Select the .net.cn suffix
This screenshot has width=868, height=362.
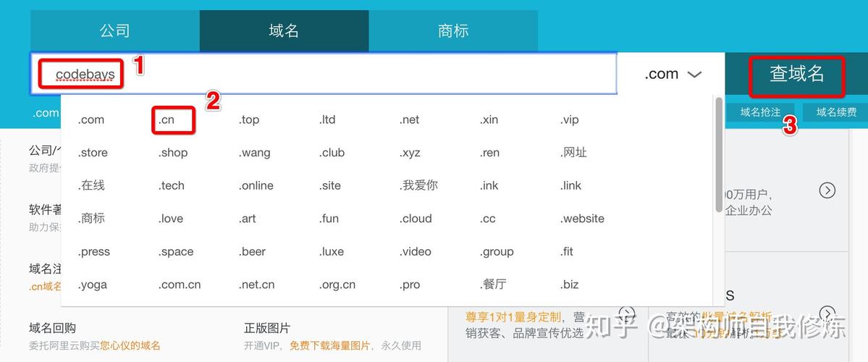(x=257, y=285)
